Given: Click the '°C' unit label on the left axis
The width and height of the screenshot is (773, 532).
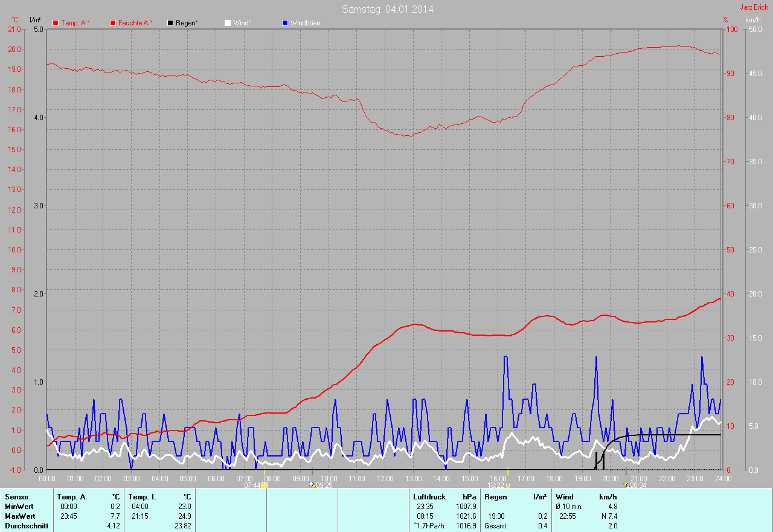Looking at the screenshot, I should click(15, 20).
